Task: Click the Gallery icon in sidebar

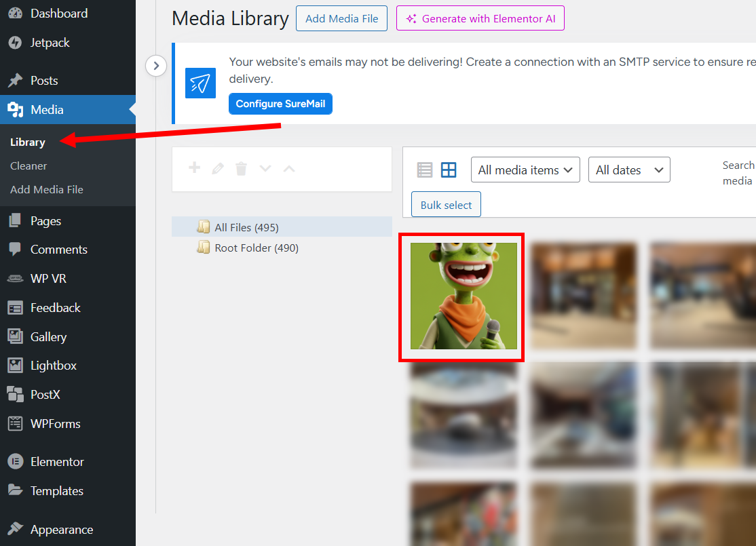Action: tap(15, 336)
